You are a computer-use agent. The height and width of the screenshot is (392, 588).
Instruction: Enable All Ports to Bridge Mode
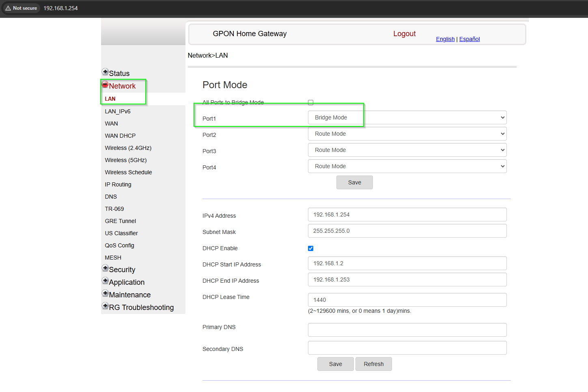tap(310, 102)
